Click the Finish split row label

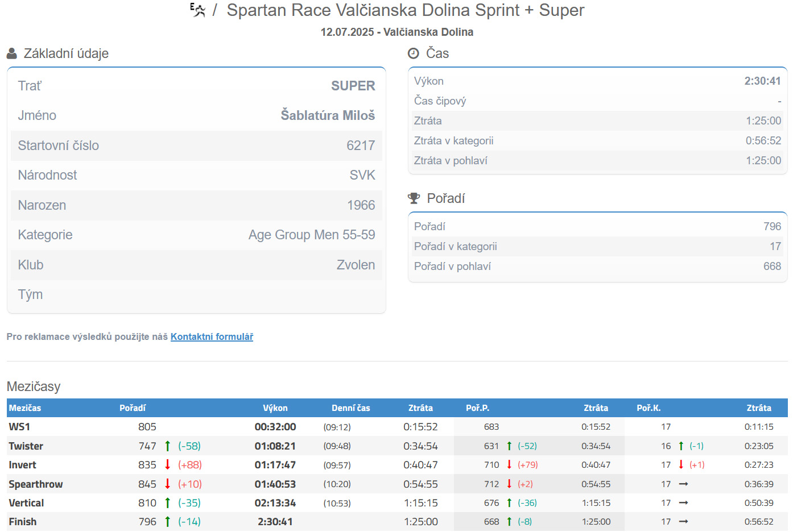coord(23,522)
